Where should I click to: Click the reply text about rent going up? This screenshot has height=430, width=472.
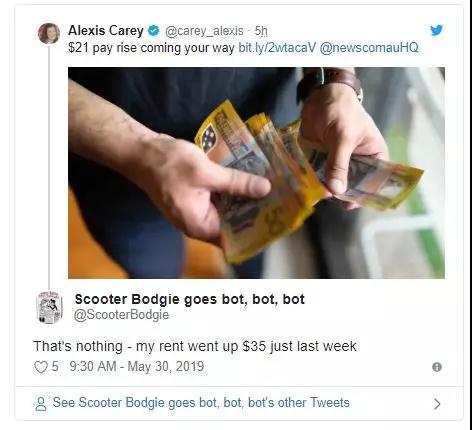[195, 346]
